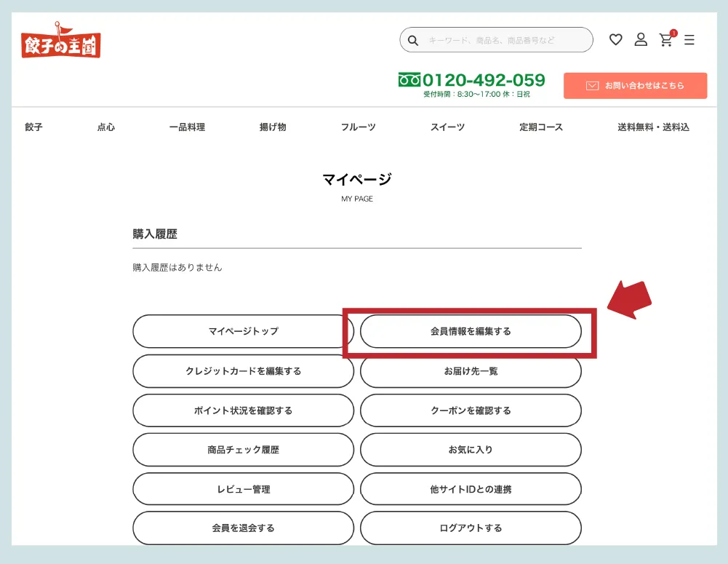Open the 餃子 category menu
The width and height of the screenshot is (728, 564).
click(x=34, y=127)
